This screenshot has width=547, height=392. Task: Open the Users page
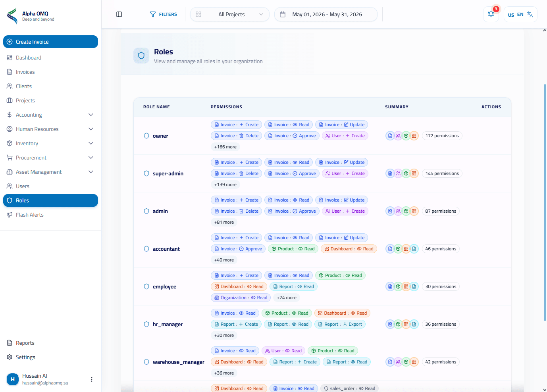50,186
